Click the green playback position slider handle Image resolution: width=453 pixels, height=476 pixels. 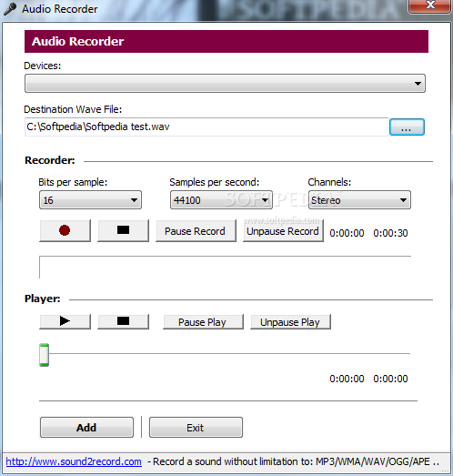(45, 355)
